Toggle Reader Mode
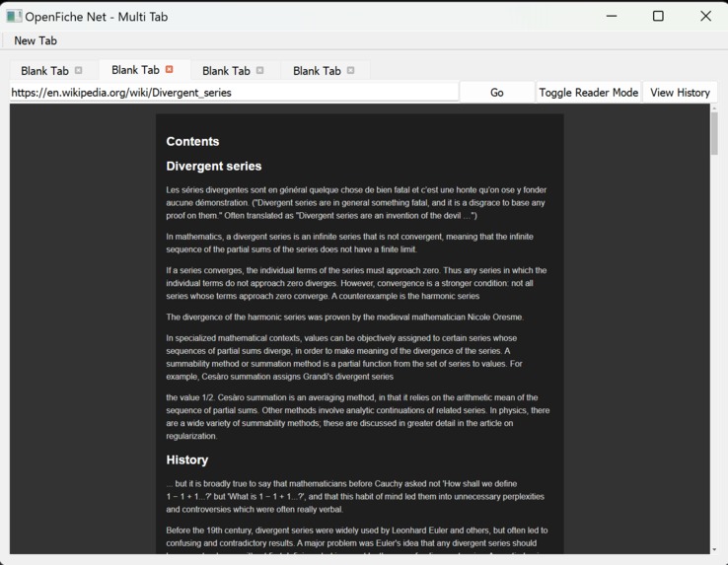The height and width of the screenshot is (565, 728). pos(588,93)
